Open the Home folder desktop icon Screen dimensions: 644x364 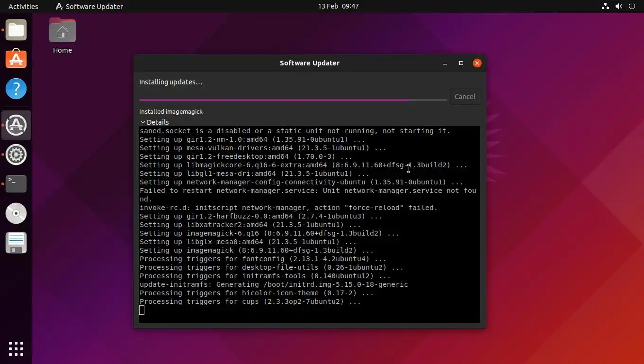pyautogui.click(x=63, y=36)
